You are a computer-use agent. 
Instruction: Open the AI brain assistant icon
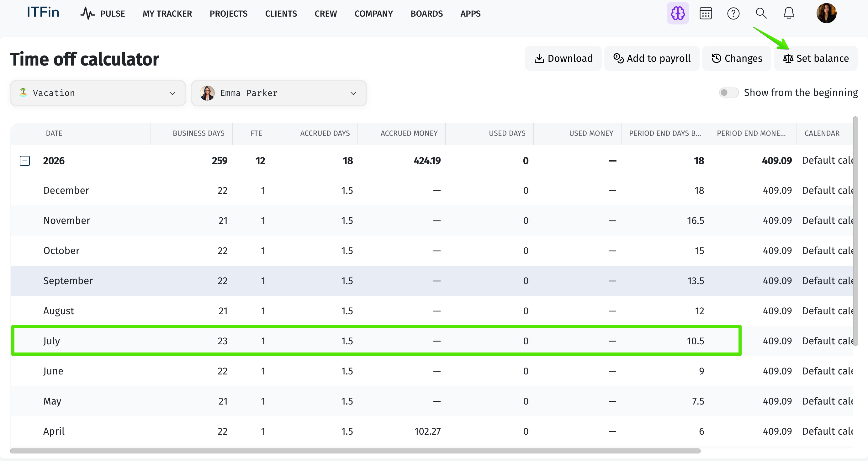[678, 13]
